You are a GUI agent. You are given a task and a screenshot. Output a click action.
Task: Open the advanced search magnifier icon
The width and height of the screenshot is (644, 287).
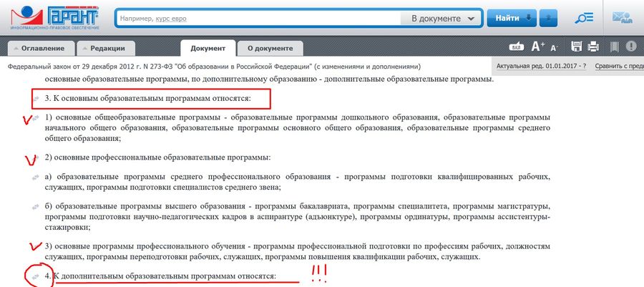[584, 18]
